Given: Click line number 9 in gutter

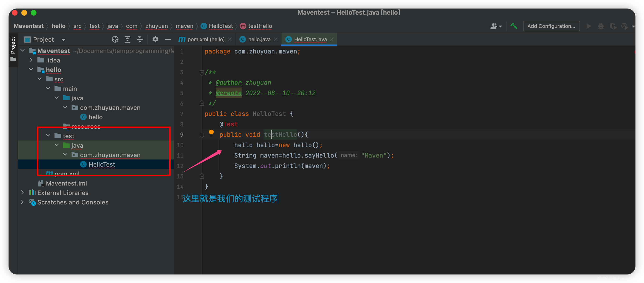Looking at the screenshot, I should tap(181, 134).
